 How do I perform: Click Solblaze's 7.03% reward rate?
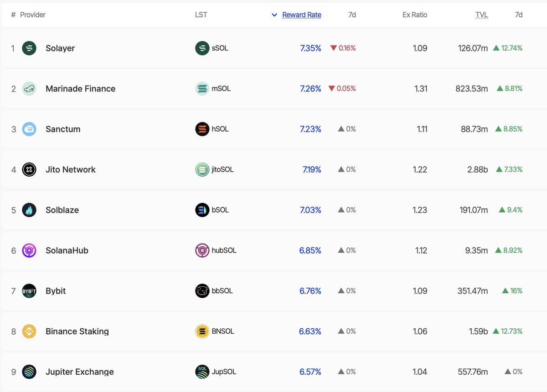click(310, 210)
